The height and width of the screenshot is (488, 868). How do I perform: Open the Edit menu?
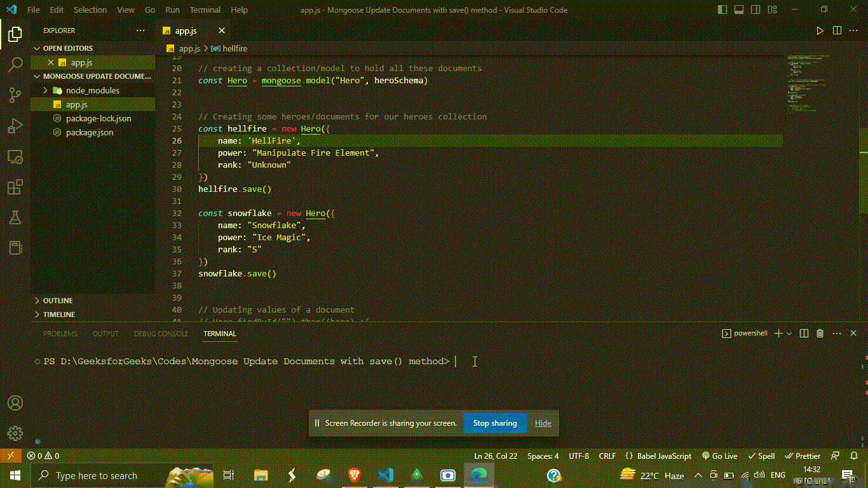57,10
